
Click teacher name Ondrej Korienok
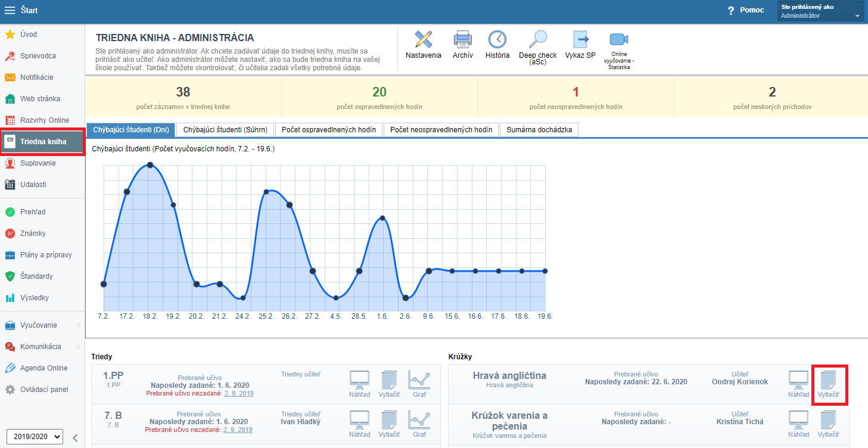coord(740,382)
